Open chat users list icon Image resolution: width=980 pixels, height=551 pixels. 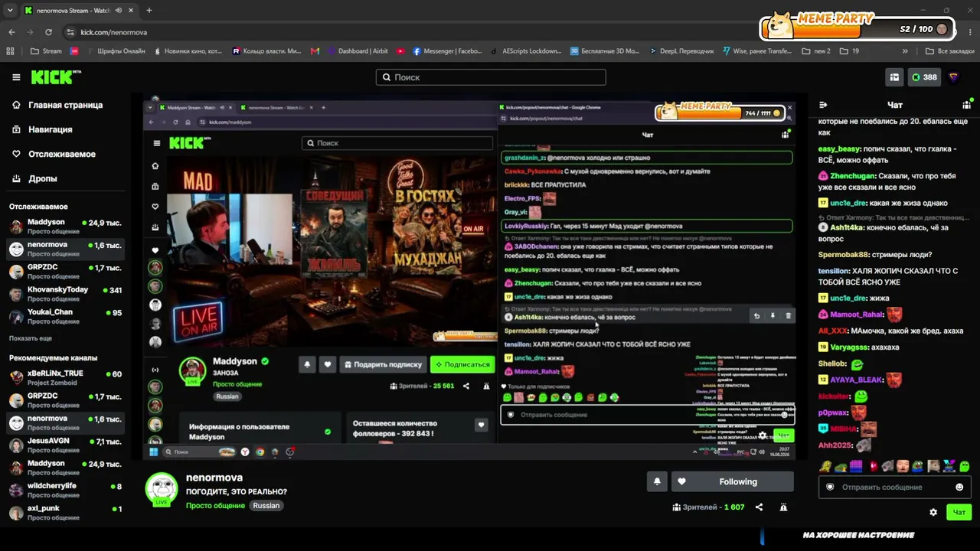(x=966, y=105)
